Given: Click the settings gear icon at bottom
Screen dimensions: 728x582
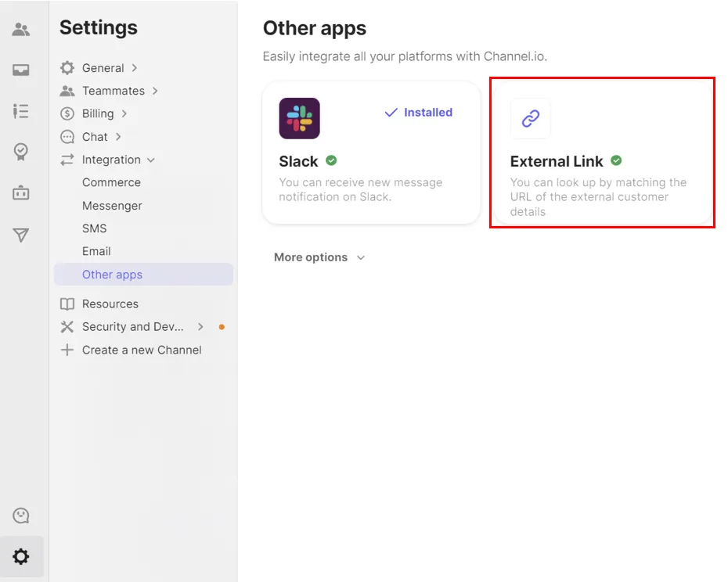Looking at the screenshot, I should 21,556.
